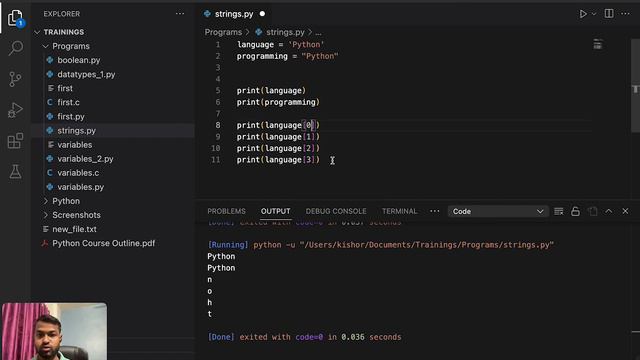
Task: Open the Explorer view in activity bar
Action: [x=15, y=18]
